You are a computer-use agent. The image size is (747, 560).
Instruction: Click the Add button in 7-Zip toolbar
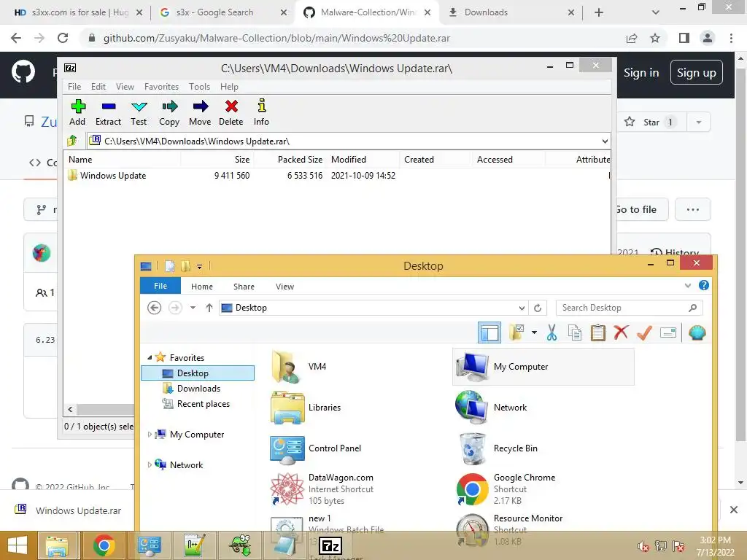pos(77,112)
